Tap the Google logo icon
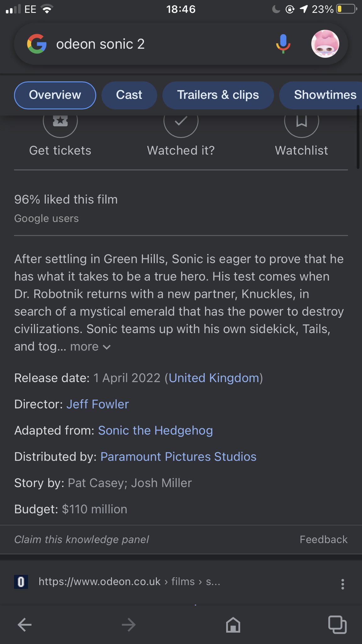 (37, 44)
